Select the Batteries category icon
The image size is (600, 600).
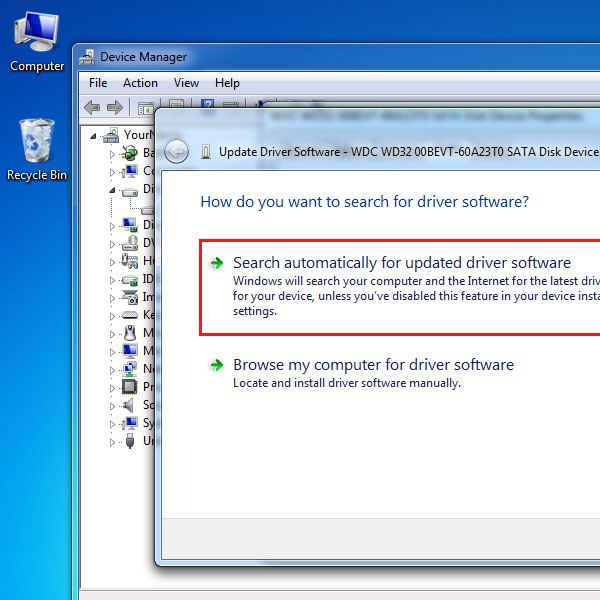[x=129, y=153]
